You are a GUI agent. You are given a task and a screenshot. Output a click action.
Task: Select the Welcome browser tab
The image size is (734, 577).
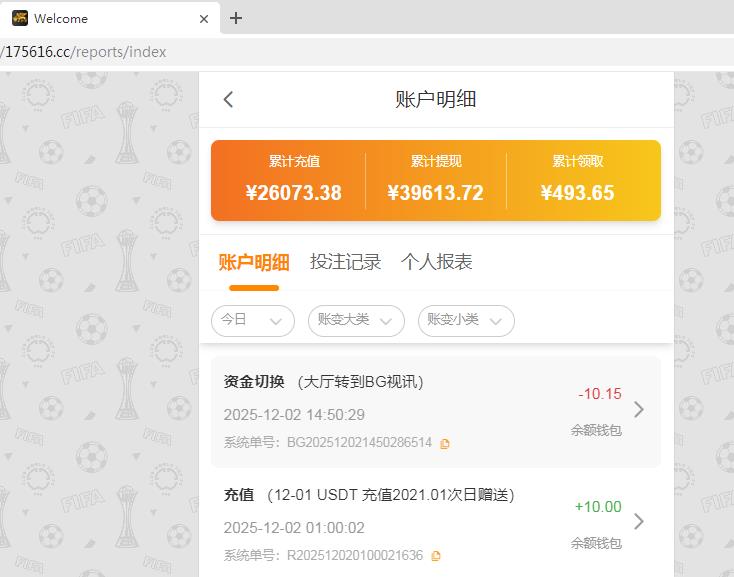tap(110, 19)
